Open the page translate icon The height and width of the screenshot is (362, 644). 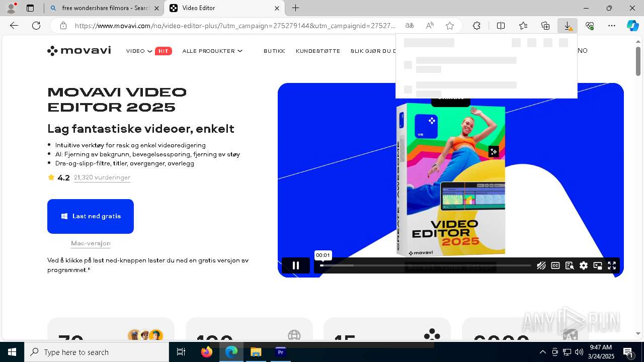tap(410, 26)
